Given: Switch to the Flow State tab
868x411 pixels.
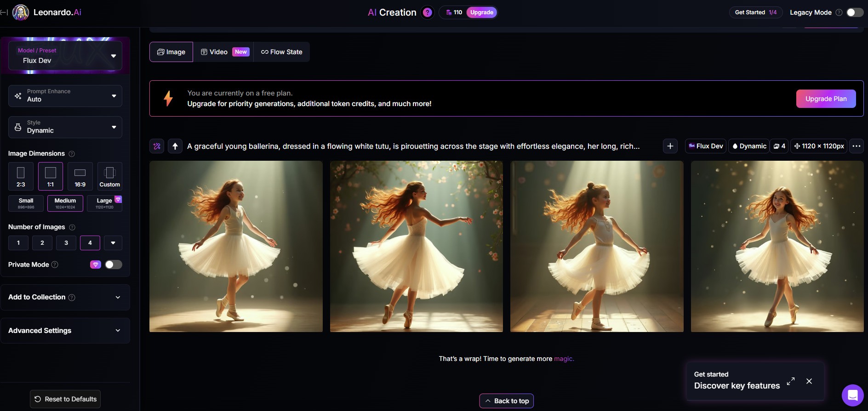Looking at the screenshot, I should tap(281, 52).
